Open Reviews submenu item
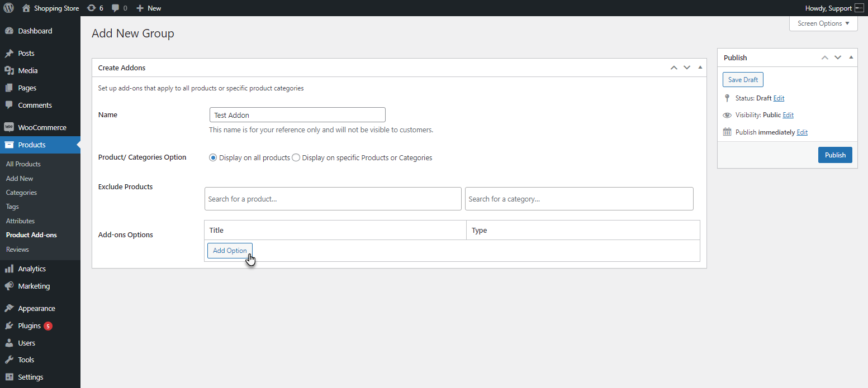 [17, 250]
